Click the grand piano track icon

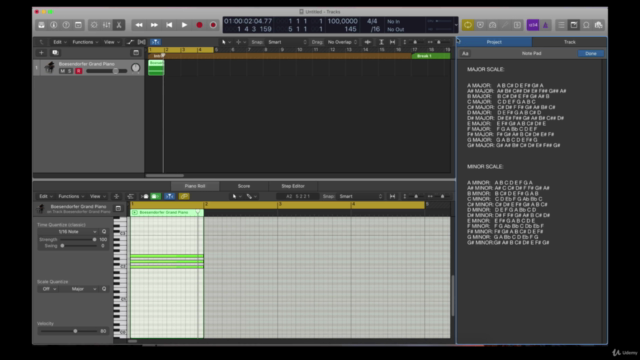(x=50, y=67)
